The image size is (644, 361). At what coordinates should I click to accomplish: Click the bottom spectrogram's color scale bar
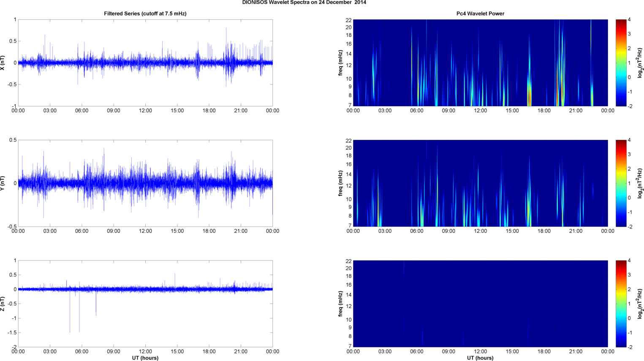point(621,304)
